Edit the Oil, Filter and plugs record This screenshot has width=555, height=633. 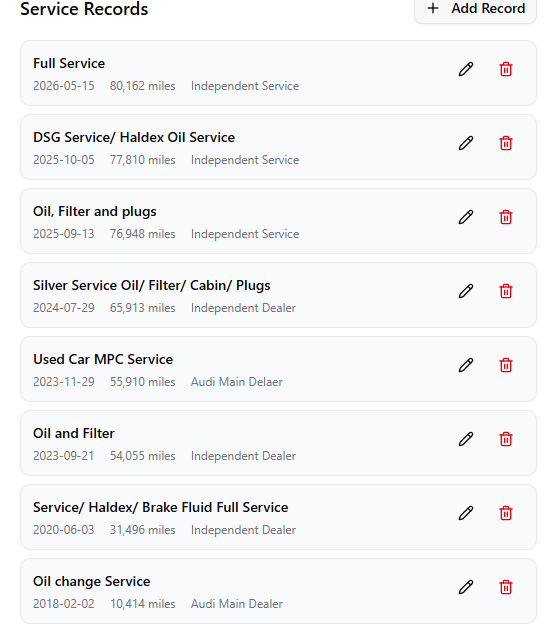point(466,217)
